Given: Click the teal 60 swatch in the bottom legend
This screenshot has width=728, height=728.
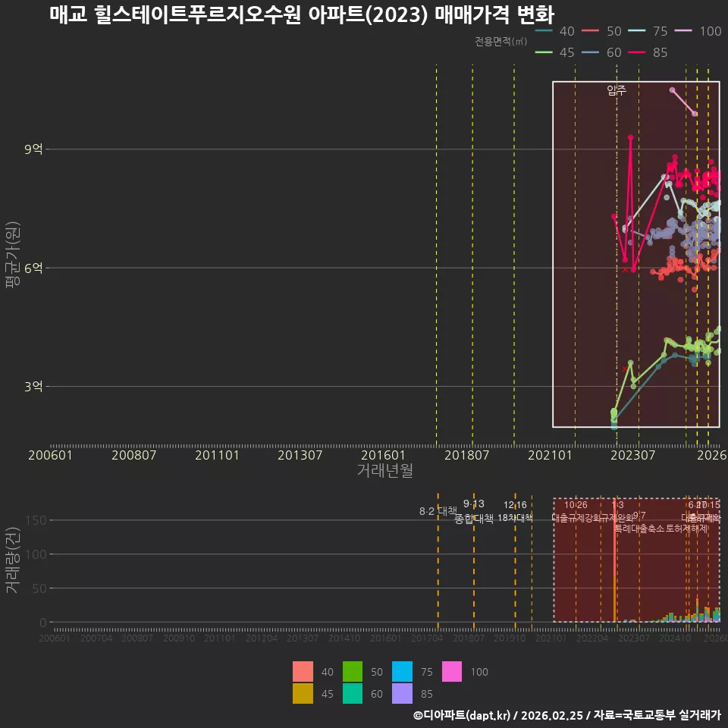Looking at the screenshot, I should [353, 693].
